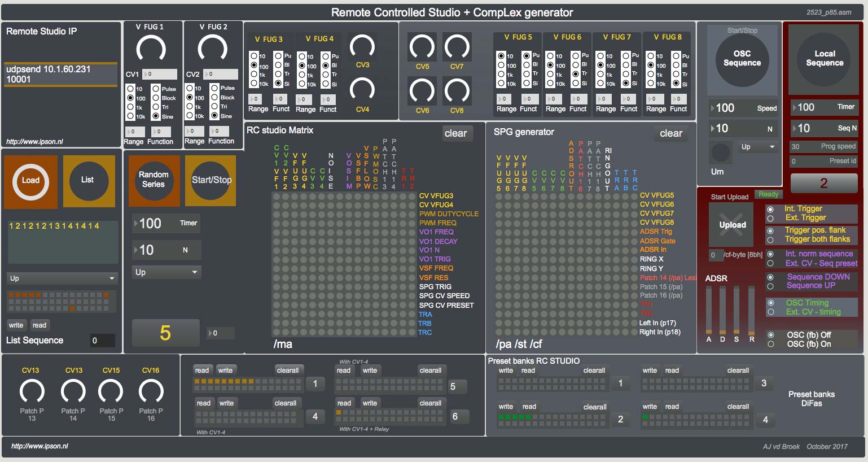Clear the RC studio Matrix
Viewport: 868px width, 462px height.
[x=457, y=133]
